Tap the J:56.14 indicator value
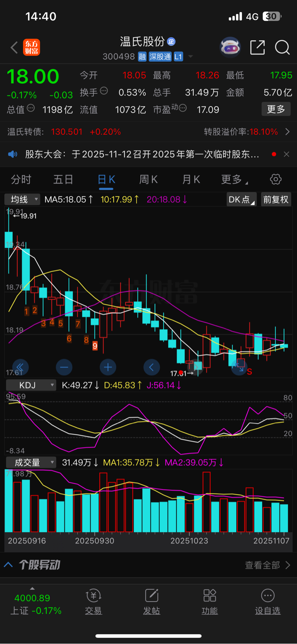The width and height of the screenshot is (297, 644). tap(164, 385)
